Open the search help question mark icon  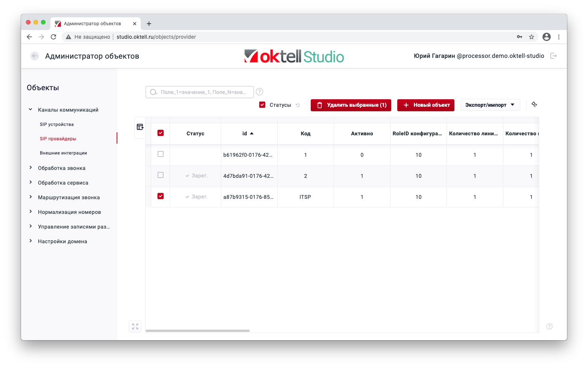coord(260,92)
